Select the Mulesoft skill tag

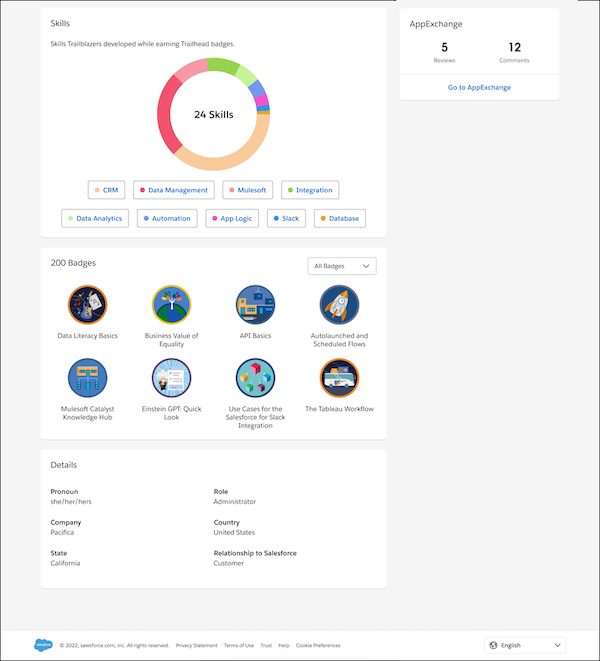(248, 190)
